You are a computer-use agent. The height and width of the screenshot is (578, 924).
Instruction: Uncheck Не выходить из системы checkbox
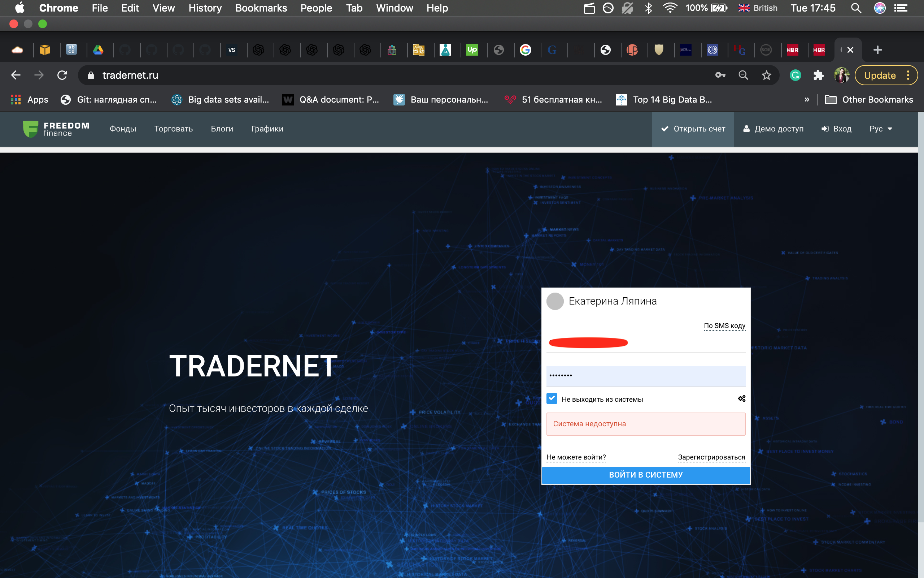click(552, 399)
